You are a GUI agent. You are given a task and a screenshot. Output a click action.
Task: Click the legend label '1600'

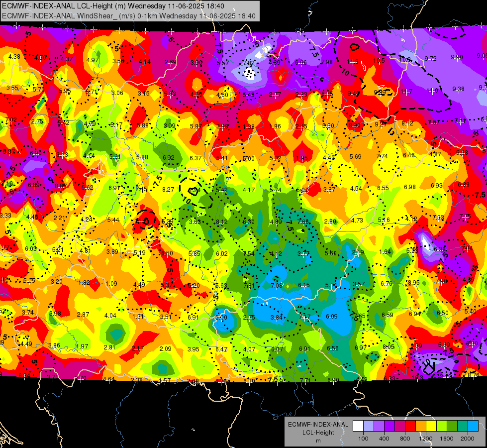[x=447, y=439]
